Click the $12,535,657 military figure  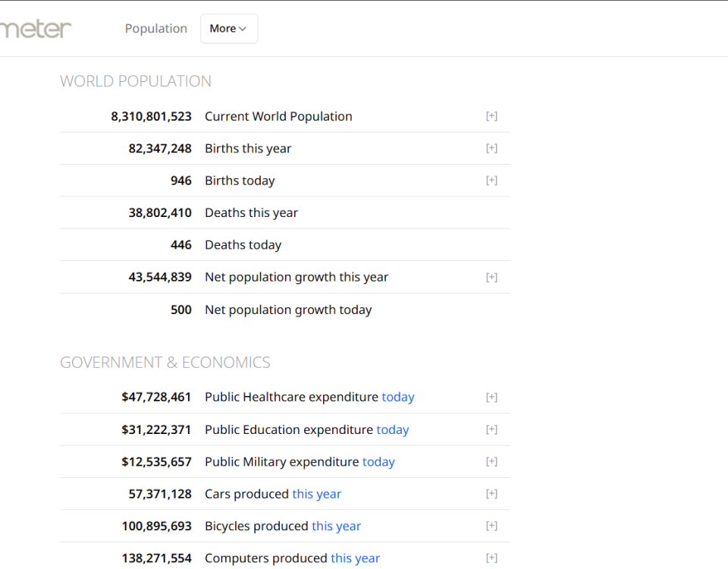156,461
